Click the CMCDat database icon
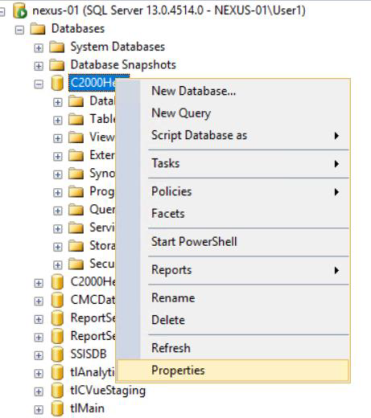Screen dimensions: 371x418 [57, 300]
